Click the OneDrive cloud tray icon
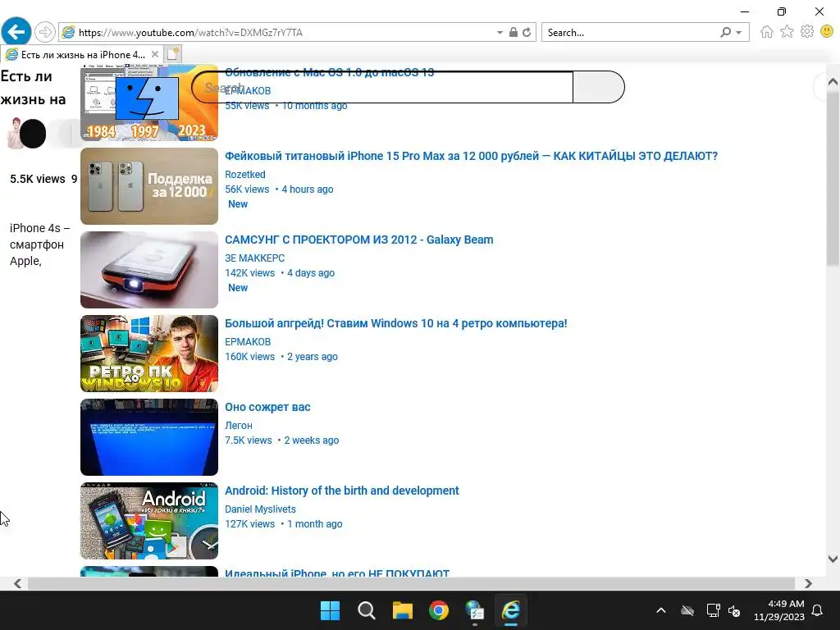840x630 pixels. click(687, 610)
